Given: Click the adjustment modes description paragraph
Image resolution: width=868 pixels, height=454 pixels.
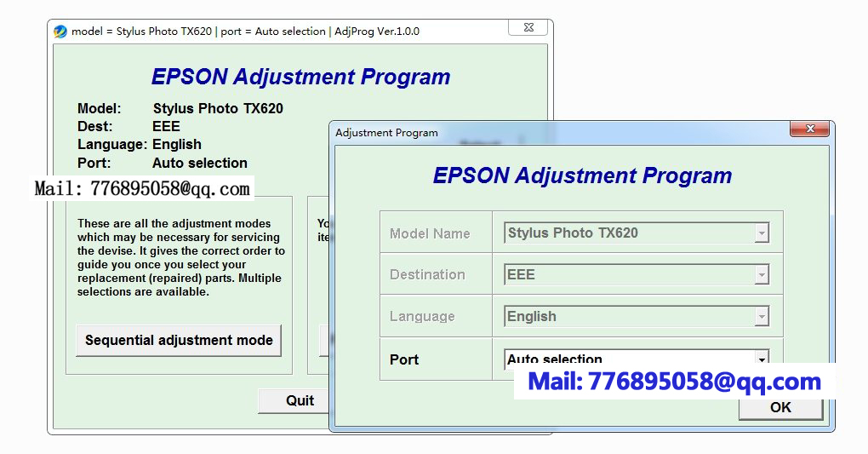Looking at the screenshot, I should pos(181,258).
